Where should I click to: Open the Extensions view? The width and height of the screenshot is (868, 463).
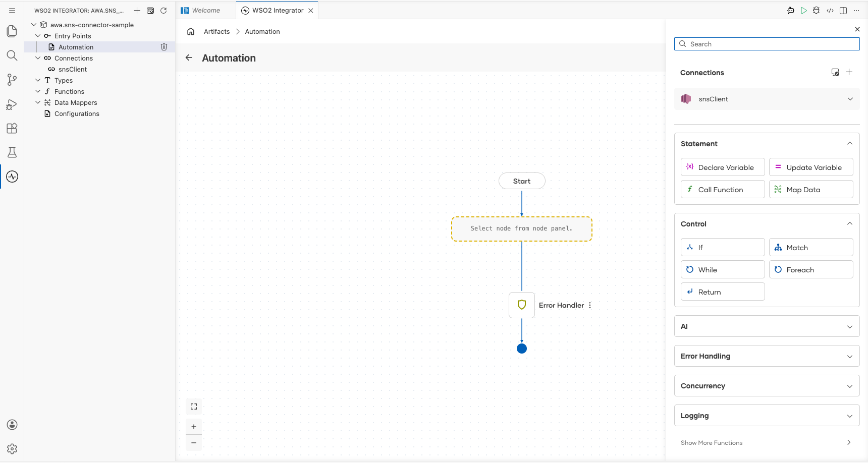12,128
